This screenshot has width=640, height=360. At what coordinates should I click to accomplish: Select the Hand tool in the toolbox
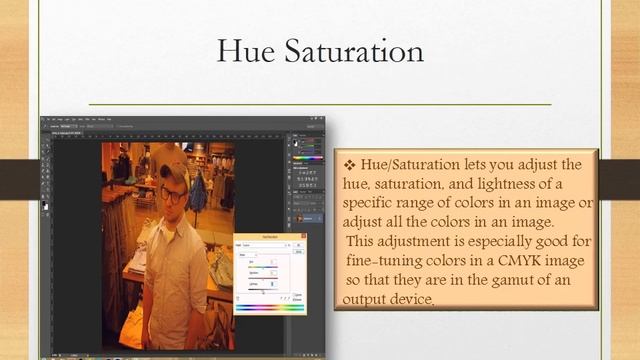[x=43, y=196]
